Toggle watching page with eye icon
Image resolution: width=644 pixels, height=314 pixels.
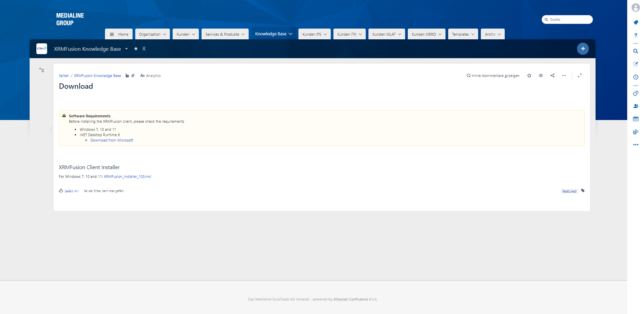541,76
